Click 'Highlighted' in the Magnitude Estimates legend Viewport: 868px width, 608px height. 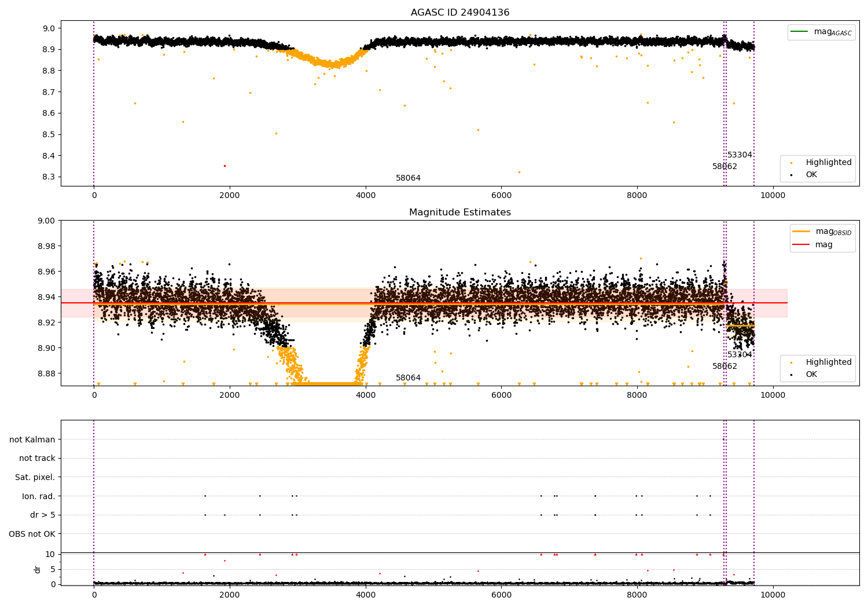coord(828,362)
